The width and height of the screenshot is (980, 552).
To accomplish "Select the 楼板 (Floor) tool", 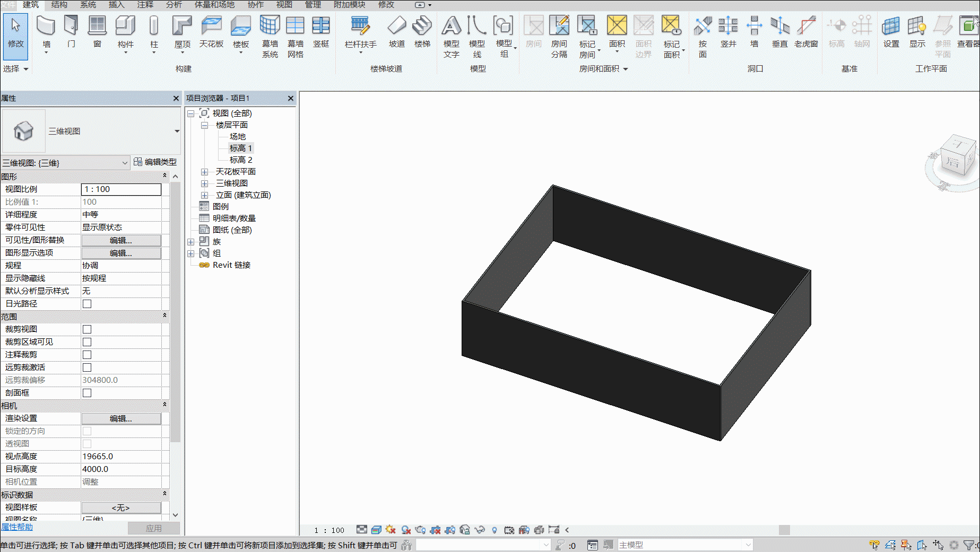I will (x=241, y=33).
